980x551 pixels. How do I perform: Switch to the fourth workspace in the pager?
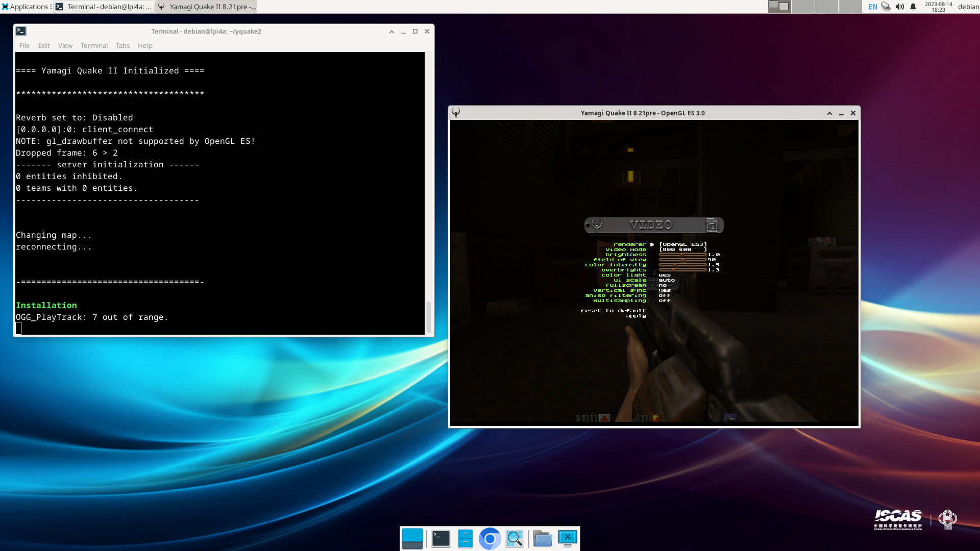point(850,6)
